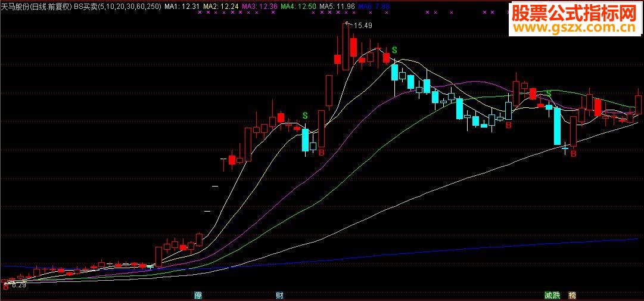
Task: Click the green 减跌 event marker
Action: pyautogui.click(x=552, y=295)
